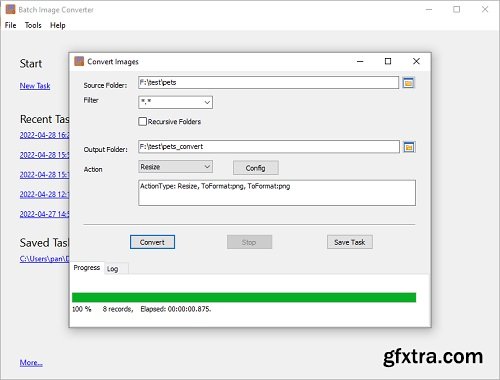Viewport: 500px width, 380px height.
Task: Save the current job with Save Task
Action: coord(350,242)
